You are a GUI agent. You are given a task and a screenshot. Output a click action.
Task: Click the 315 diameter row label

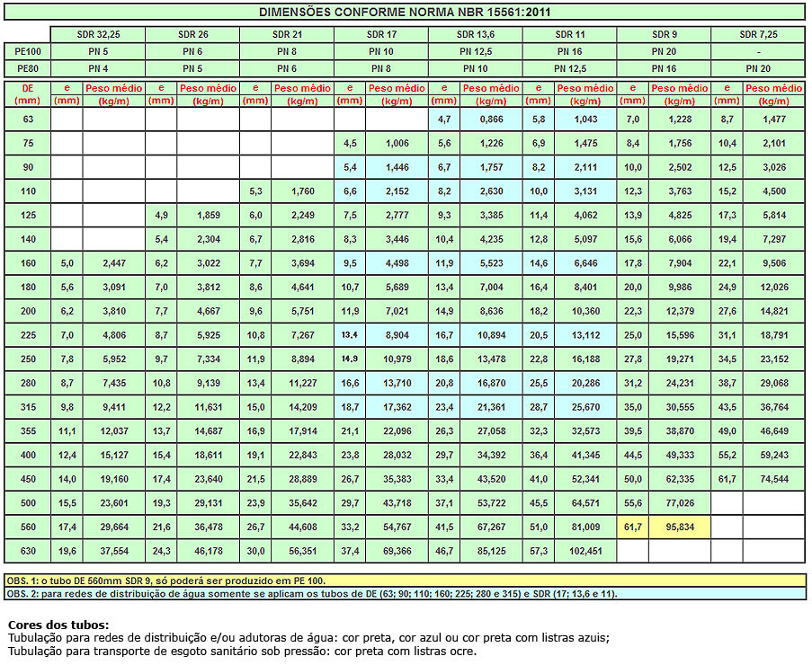[x=27, y=407]
